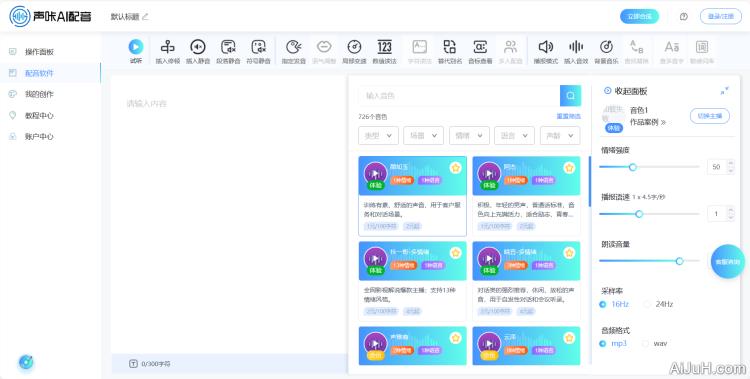The height and width of the screenshot is (379, 750).
Task: Click the floating music disc icon bottom-left
Action: [x=26, y=363]
